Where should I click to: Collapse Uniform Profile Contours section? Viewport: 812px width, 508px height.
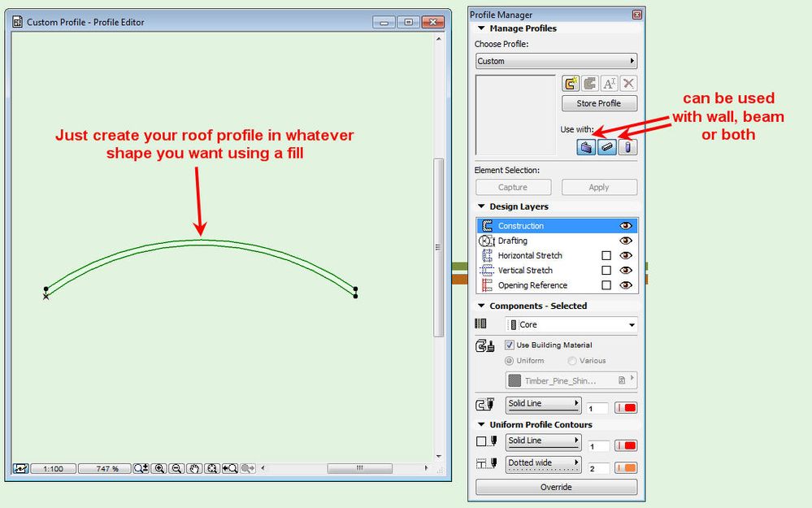click(481, 424)
